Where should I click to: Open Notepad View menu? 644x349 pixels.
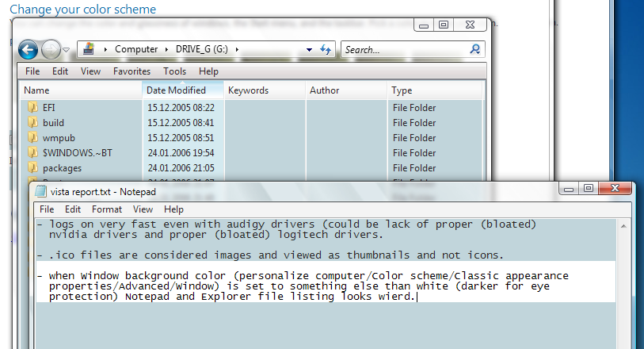(x=143, y=209)
